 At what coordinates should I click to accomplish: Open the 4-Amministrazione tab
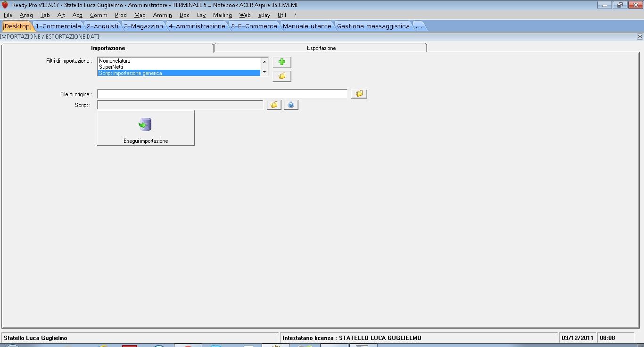click(197, 26)
